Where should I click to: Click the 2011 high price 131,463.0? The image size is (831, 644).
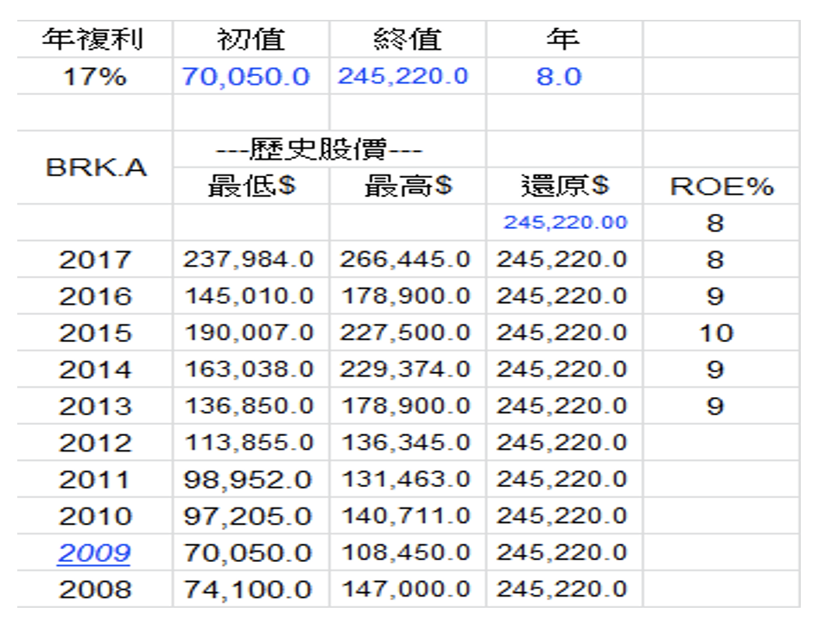pos(405,479)
